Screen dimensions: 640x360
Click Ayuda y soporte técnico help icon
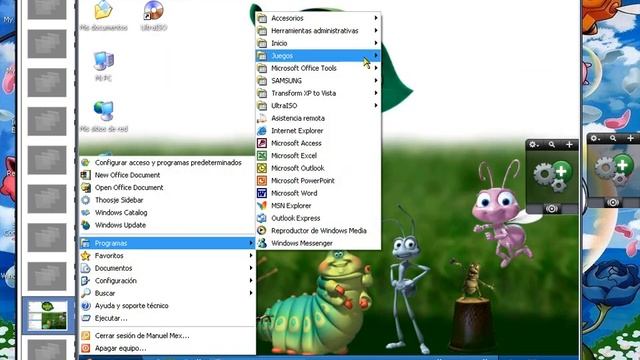[86, 306]
